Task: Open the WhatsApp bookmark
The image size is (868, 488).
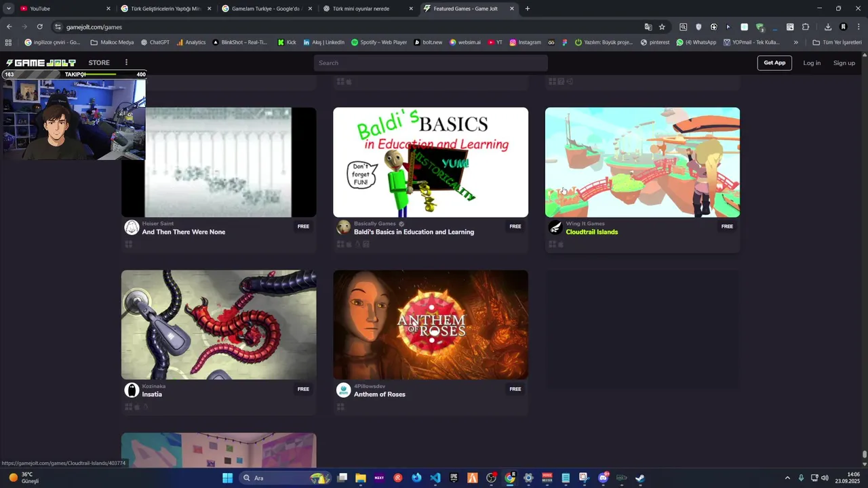Action: (x=696, y=42)
